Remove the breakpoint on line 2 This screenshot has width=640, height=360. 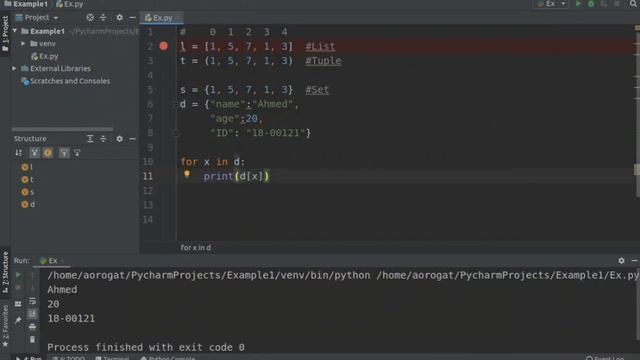(164, 46)
